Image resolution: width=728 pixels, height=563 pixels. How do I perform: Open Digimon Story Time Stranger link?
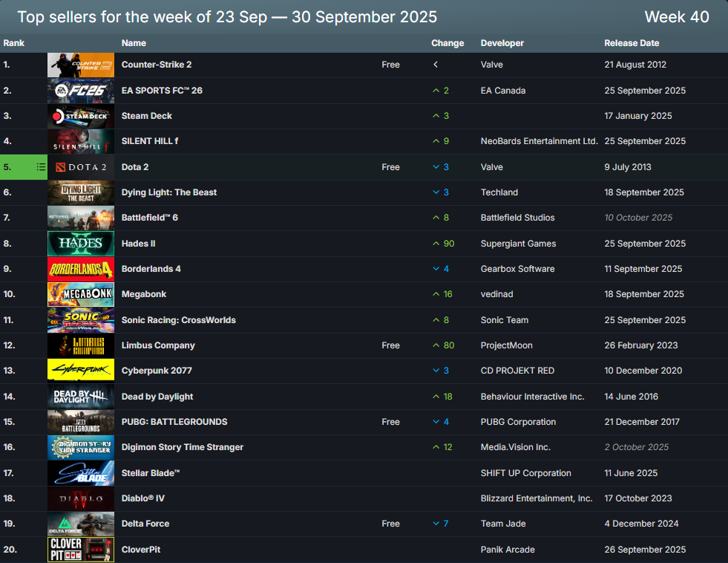point(183,447)
